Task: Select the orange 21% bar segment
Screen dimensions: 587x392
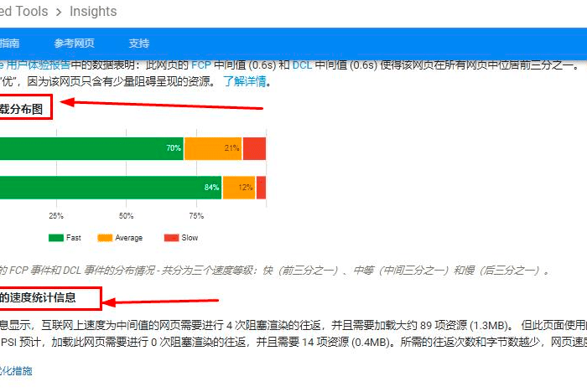Action: (213, 148)
